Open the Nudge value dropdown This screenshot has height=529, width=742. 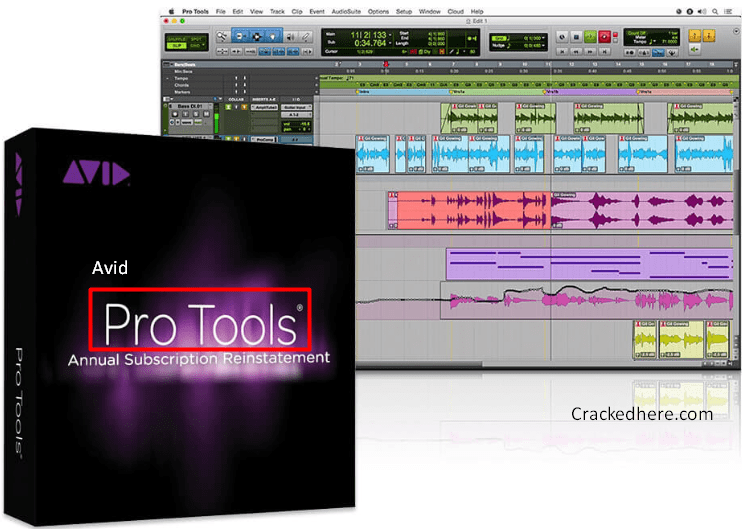point(543,45)
